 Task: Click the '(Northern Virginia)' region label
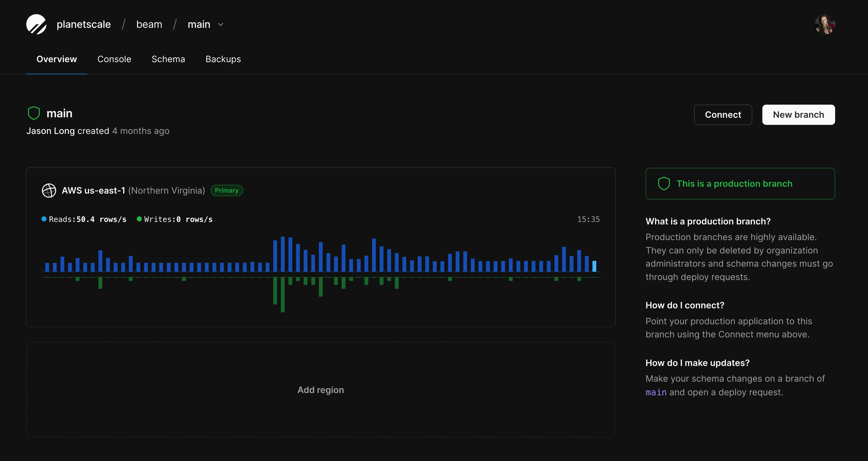click(x=167, y=190)
